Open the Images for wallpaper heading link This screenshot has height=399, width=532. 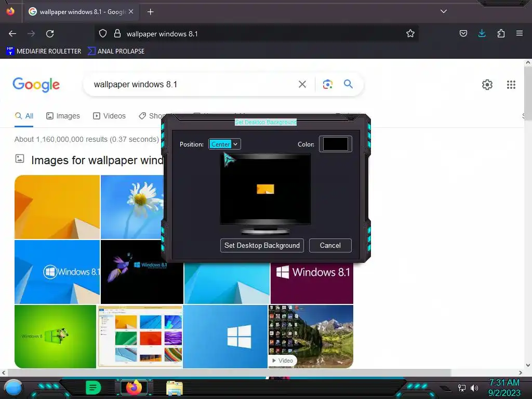click(97, 160)
